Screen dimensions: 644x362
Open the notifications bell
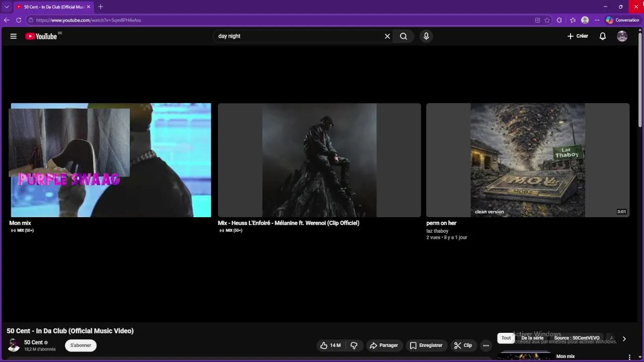point(603,36)
